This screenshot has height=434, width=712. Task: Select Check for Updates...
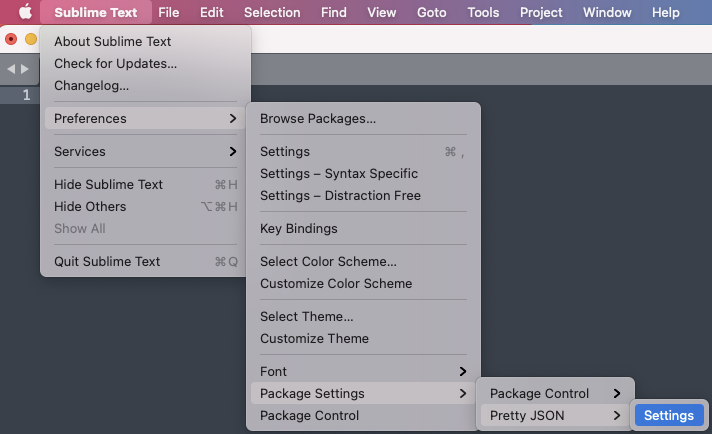[145, 64]
